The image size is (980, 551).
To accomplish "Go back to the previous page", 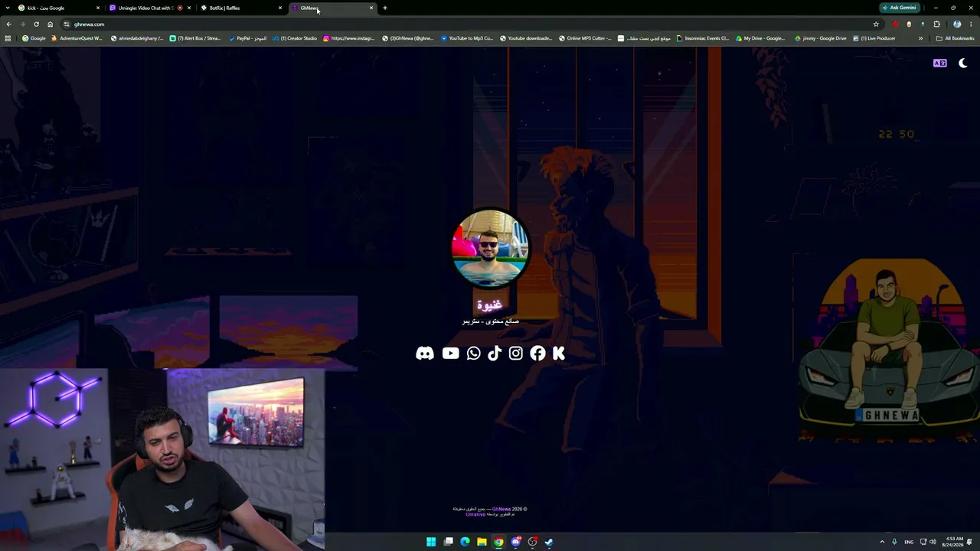I will (x=8, y=24).
